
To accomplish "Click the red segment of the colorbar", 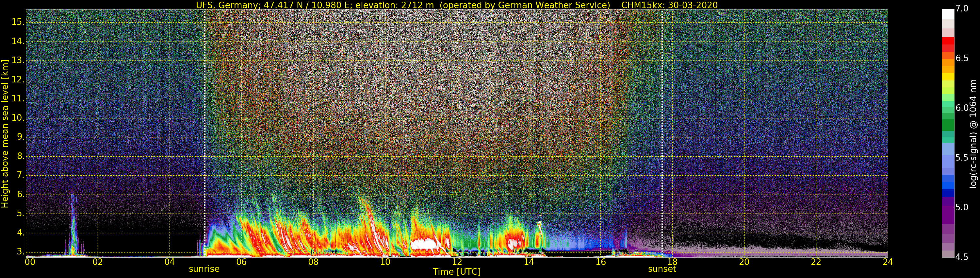I will tap(948, 41).
